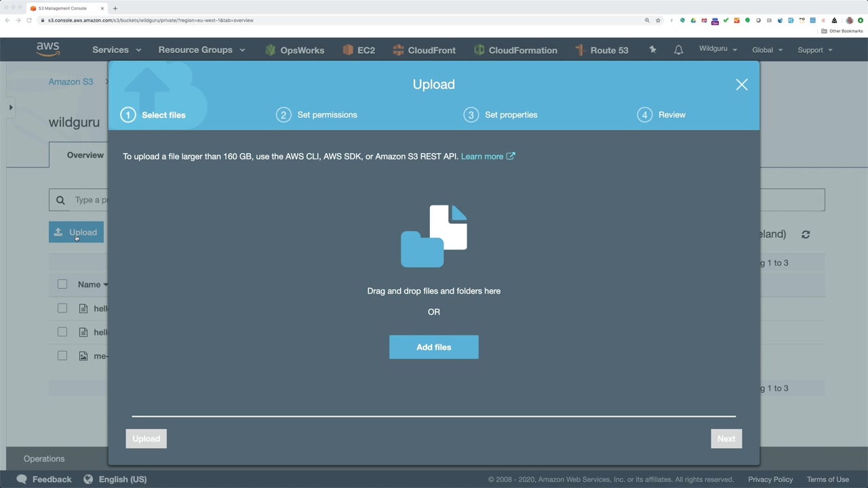Open the EC2 shortcut icon
868x488 pixels.
point(348,50)
